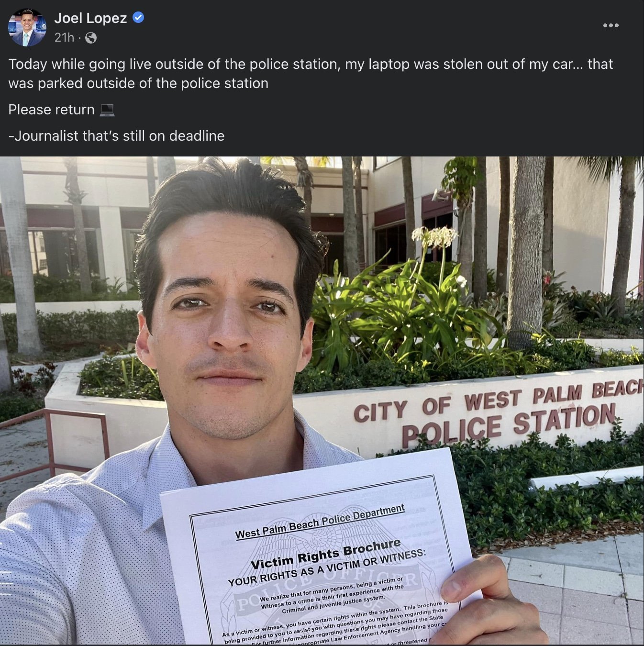
Task: Click the blue verified badge icon
Action: click(138, 18)
